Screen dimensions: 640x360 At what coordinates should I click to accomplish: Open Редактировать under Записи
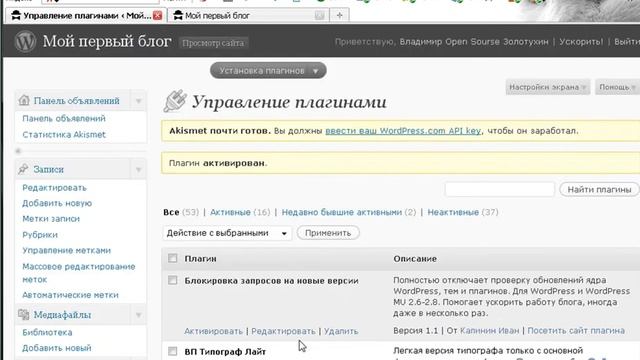click(x=54, y=188)
